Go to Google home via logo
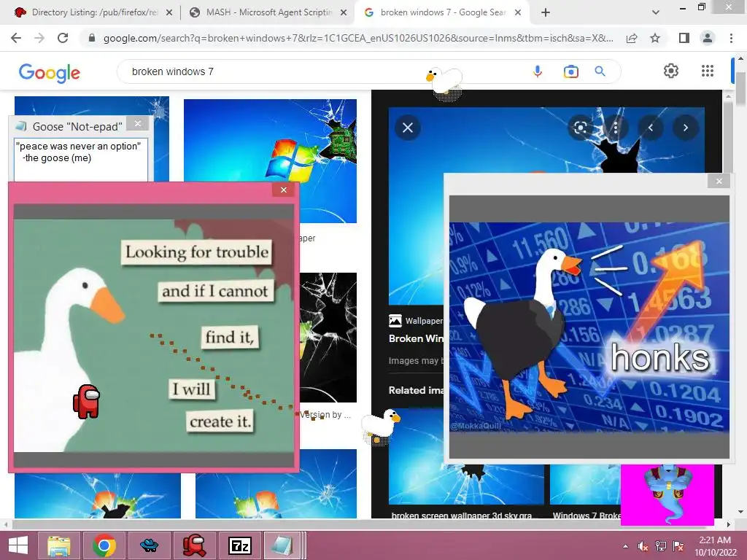The width and height of the screenshot is (747, 560). click(49, 72)
